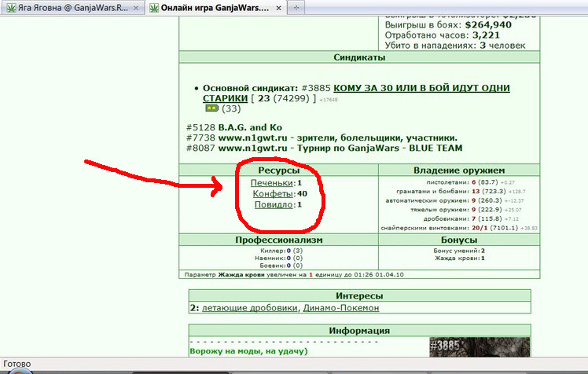Click the Выигрыш в боях $264,940 value

pyautogui.click(x=488, y=25)
